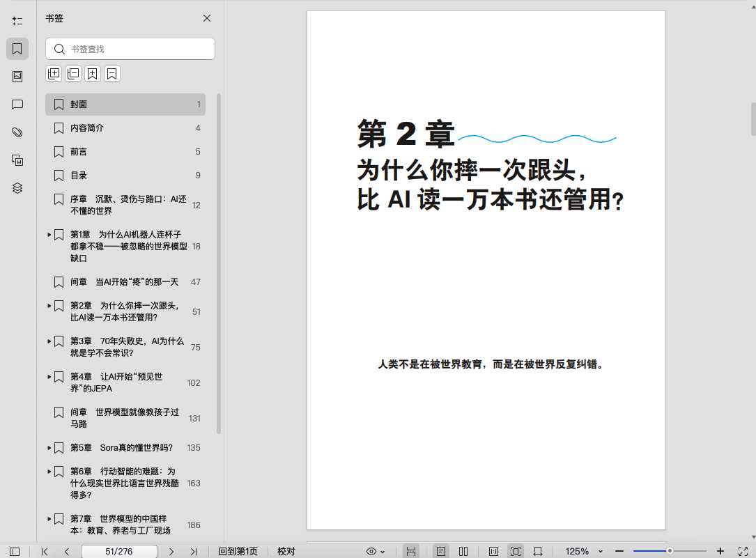Toggle fit page view
The height and width of the screenshot is (558, 756).
tap(516, 551)
